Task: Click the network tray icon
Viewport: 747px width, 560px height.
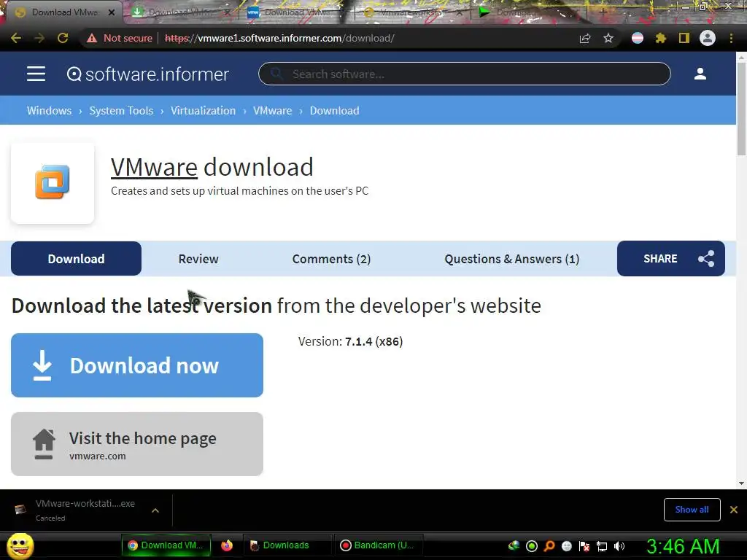Action: tap(602, 546)
